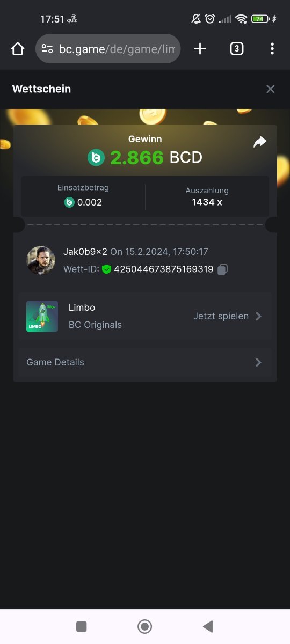Share the win using the arrow icon

point(260,142)
